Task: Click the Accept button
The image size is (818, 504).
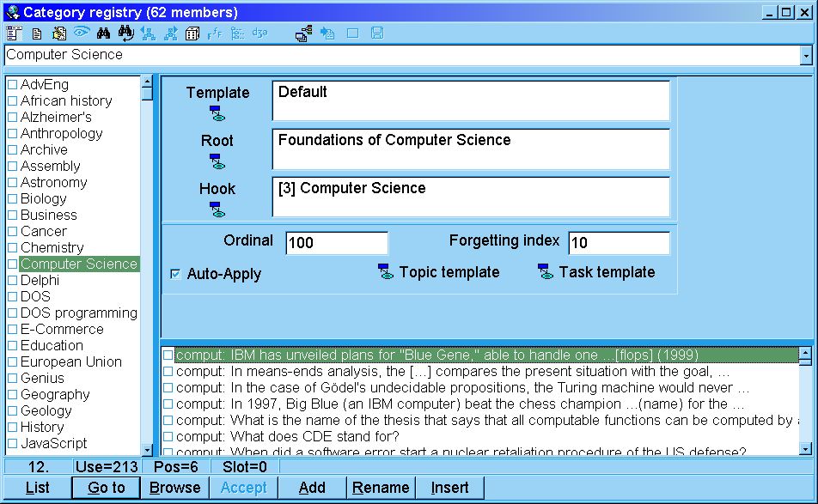Action: (244, 488)
